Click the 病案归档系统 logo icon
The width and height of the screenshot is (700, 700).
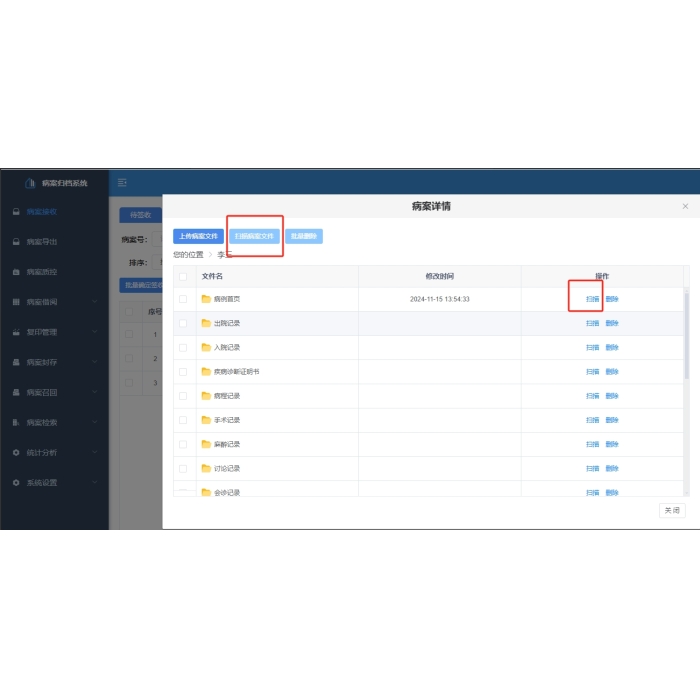coord(30,183)
